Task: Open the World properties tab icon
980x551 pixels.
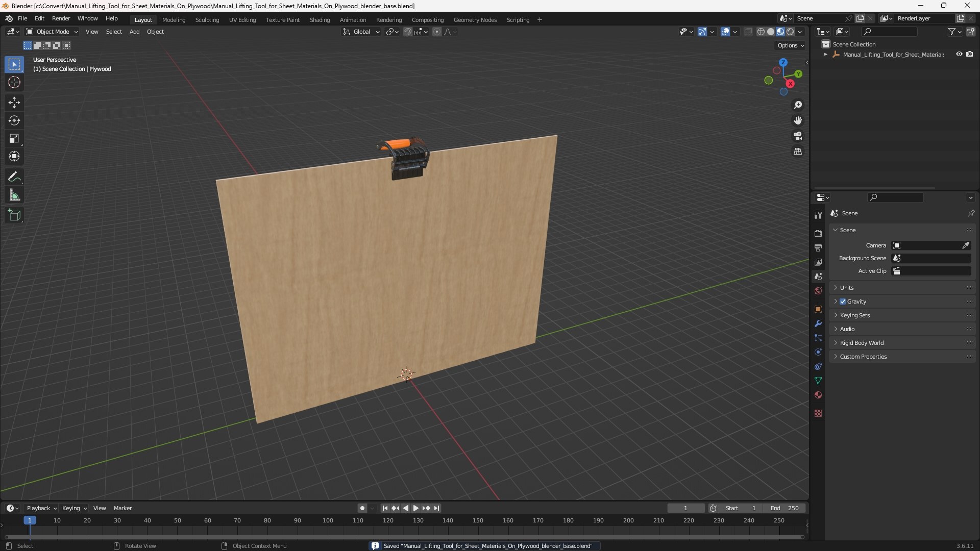Action: tap(818, 291)
